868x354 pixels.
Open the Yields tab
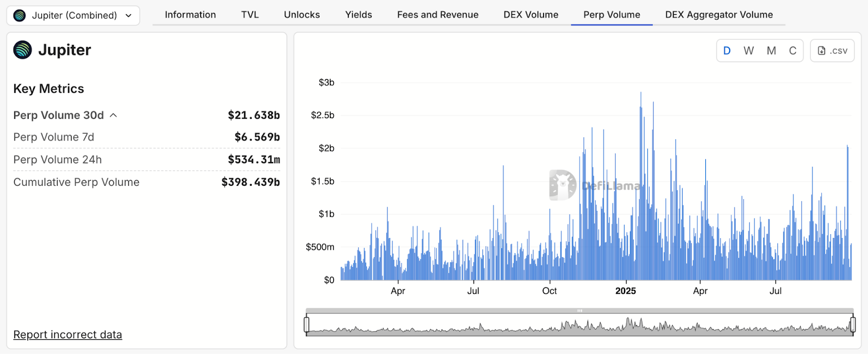click(x=359, y=15)
